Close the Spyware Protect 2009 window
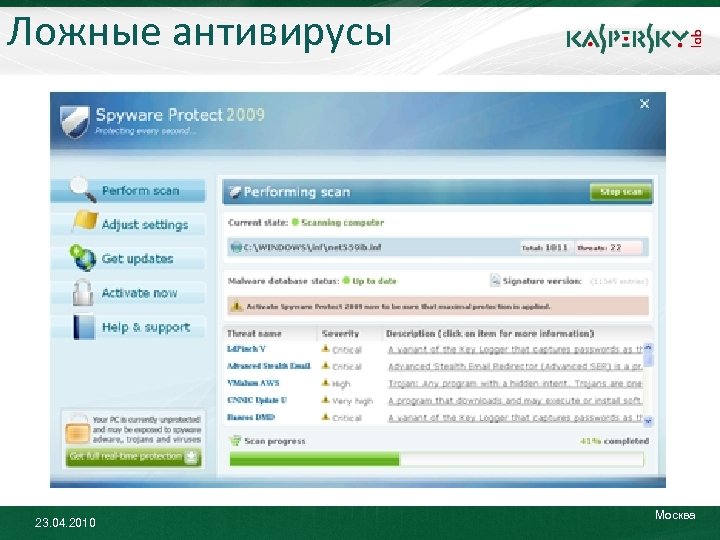The image size is (720, 540). pos(645,104)
